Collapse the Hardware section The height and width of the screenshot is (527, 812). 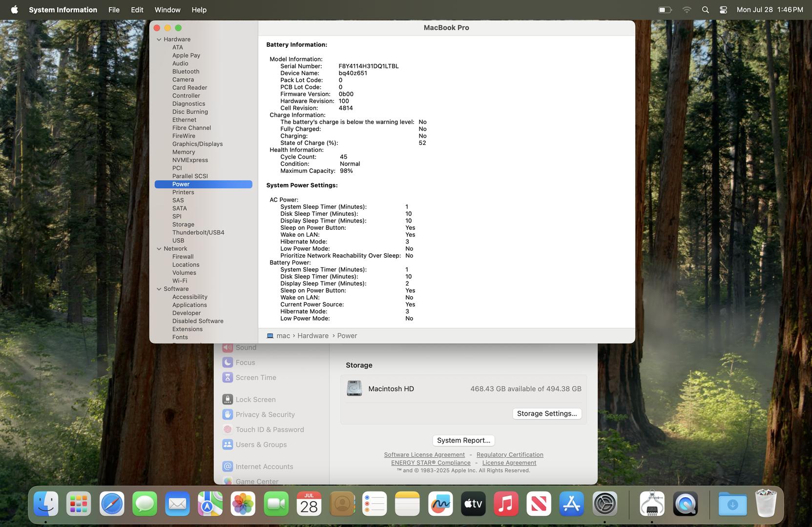point(159,40)
